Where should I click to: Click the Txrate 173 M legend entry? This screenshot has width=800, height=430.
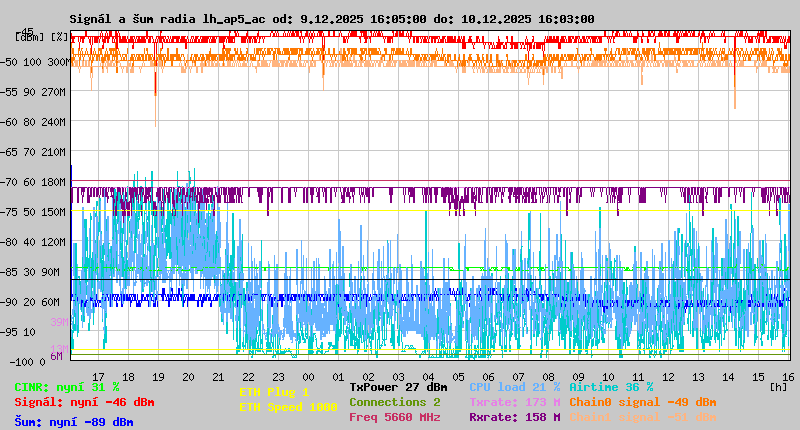pos(514,402)
